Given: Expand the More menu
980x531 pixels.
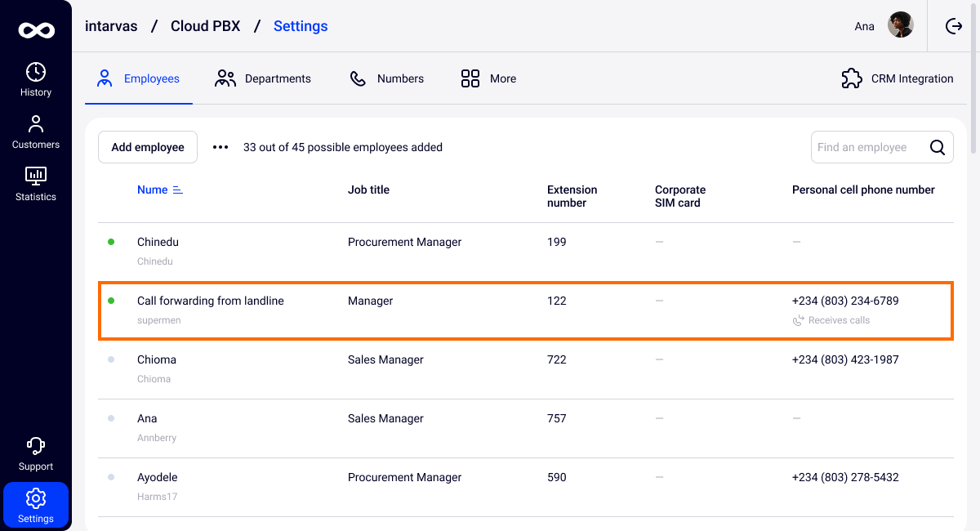Looking at the screenshot, I should (488, 78).
